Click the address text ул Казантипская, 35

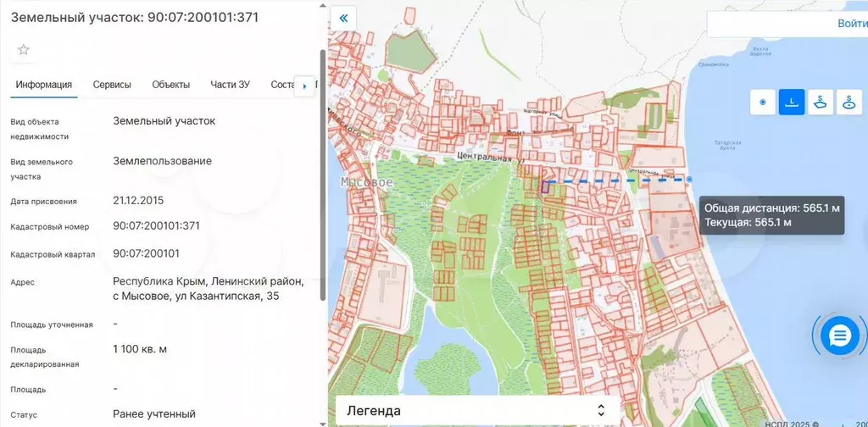click(227, 296)
